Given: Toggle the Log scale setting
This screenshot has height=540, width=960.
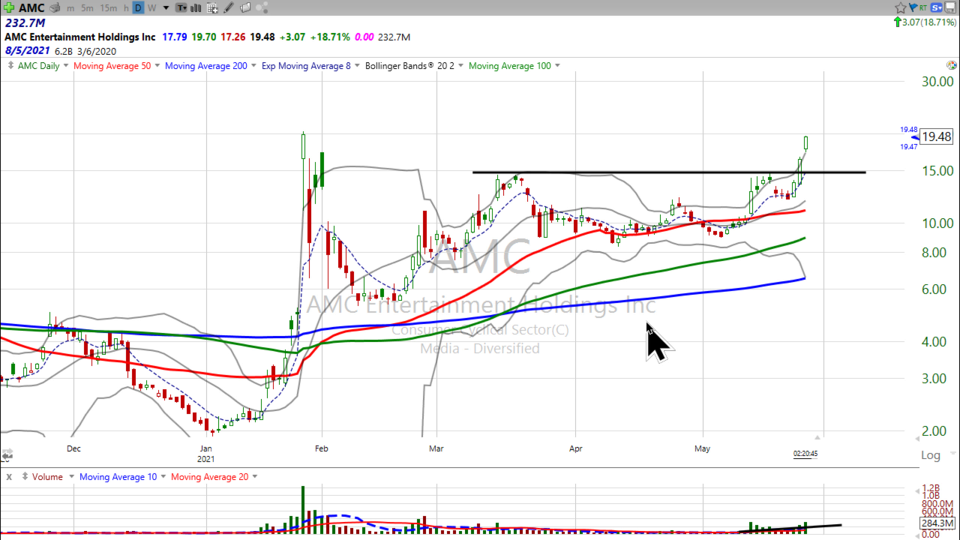Looking at the screenshot, I should [929, 455].
